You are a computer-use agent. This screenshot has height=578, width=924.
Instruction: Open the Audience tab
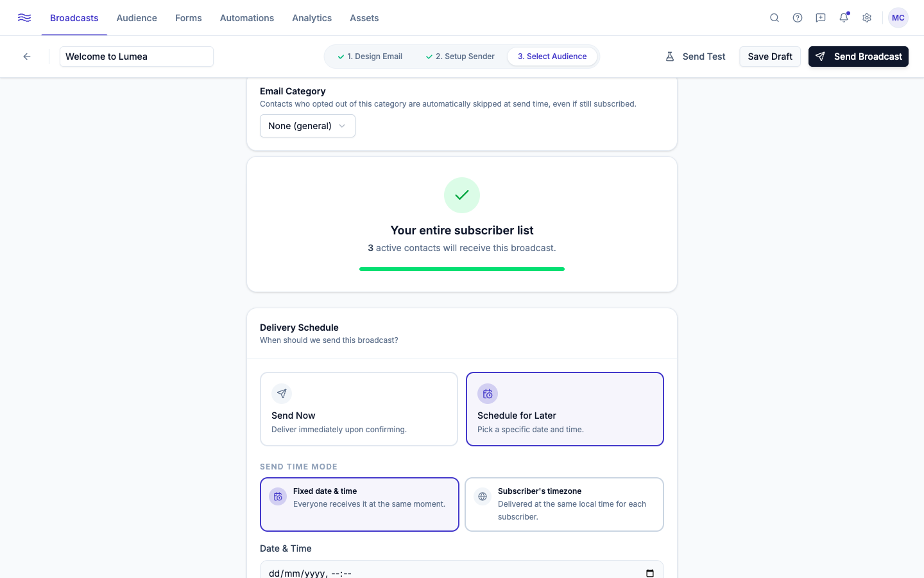(137, 18)
